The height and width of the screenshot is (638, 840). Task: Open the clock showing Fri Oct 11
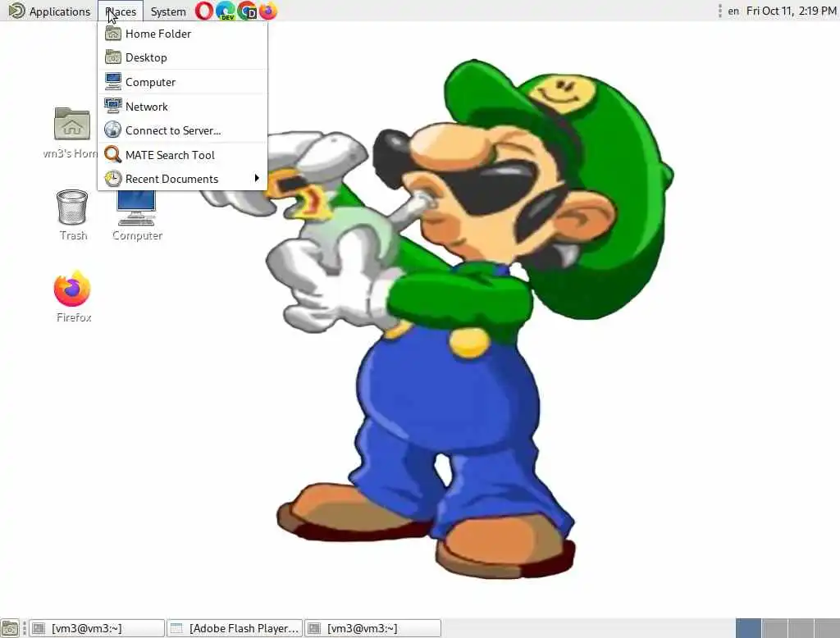coord(791,11)
